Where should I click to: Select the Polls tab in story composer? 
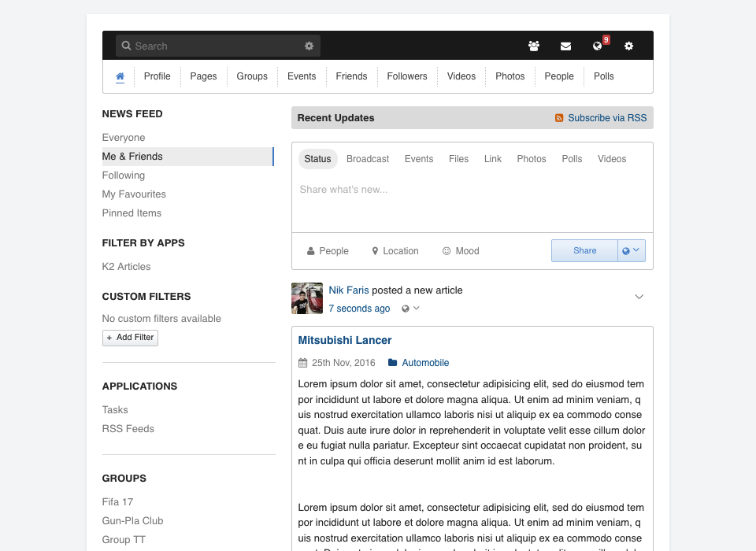point(572,159)
